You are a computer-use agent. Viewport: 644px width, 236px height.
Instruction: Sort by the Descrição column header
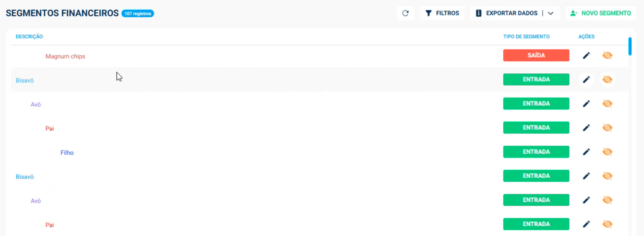tap(29, 36)
